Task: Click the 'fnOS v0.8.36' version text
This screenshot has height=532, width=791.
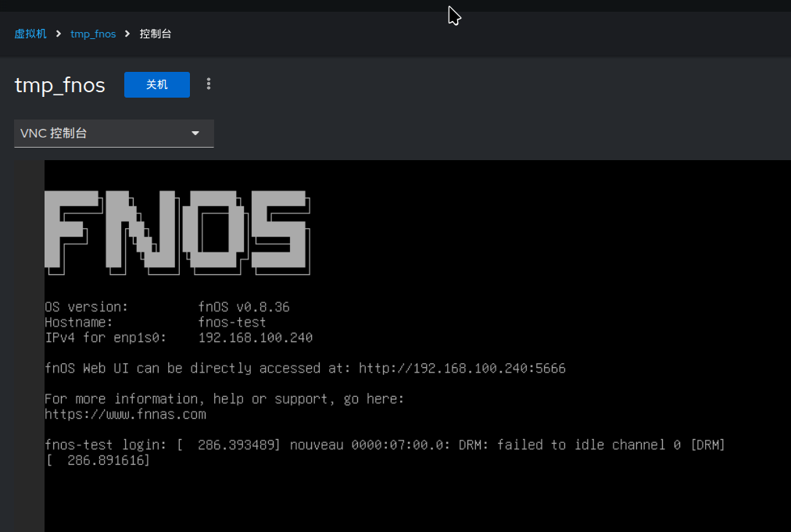Action: (x=244, y=306)
